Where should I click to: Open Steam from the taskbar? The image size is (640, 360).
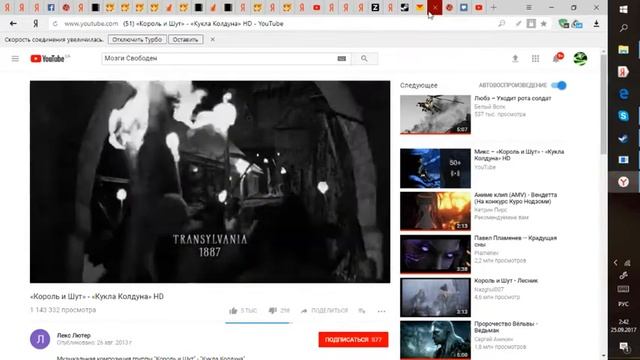pyautogui.click(x=623, y=138)
